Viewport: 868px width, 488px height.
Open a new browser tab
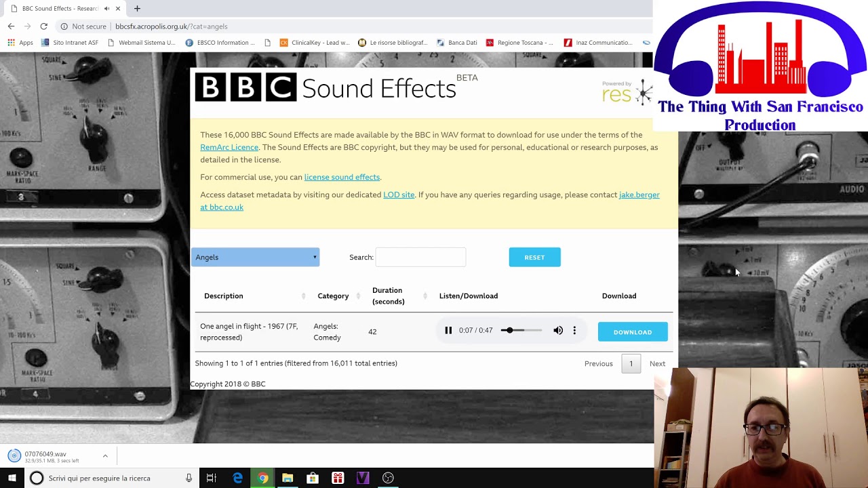click(137, 9)
